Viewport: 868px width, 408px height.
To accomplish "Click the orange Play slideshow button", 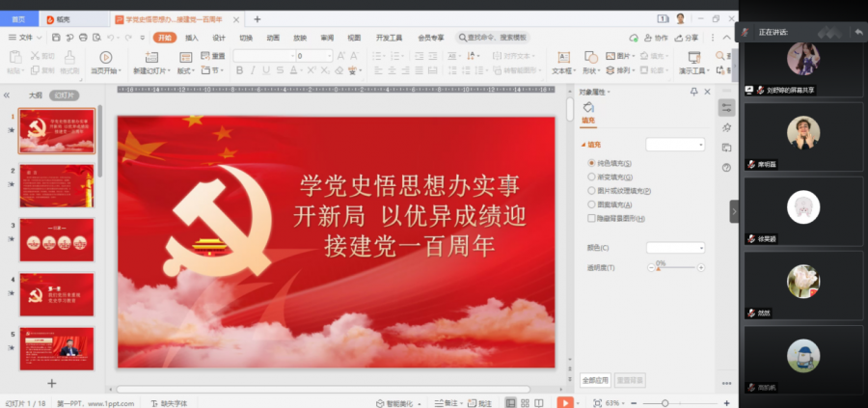I will click(x=564, y=402).
